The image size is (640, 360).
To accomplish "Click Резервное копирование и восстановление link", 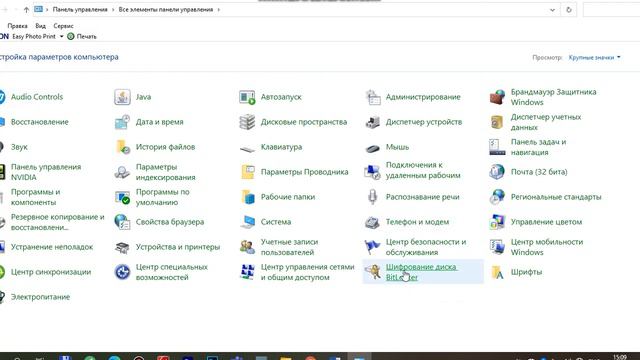I will (58, 222).
